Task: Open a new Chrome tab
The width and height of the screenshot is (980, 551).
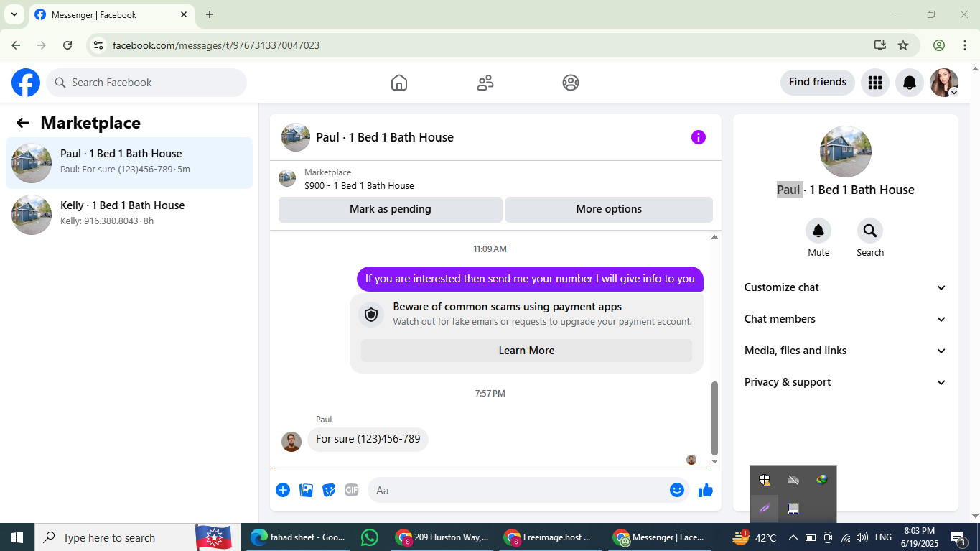Action: click(x=210, y=14)
